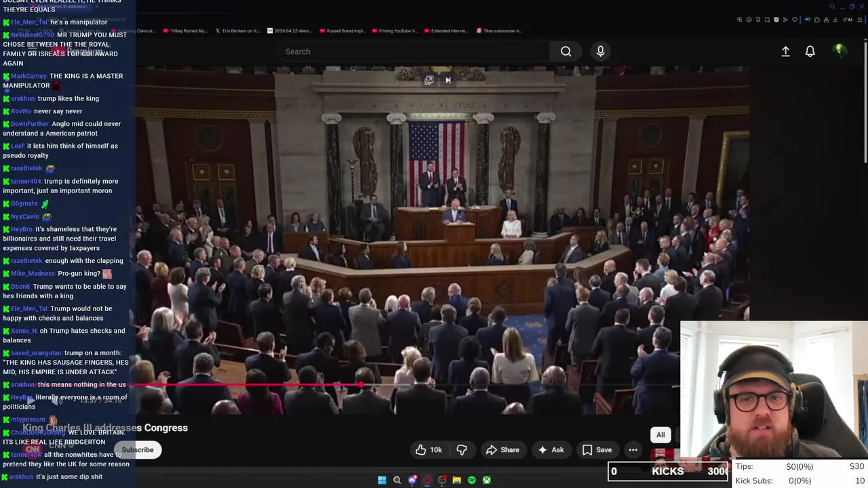The width and height of the screenshot is (868, 488).
Task: Click the browser page vertical scrollbar
Action: 865,102
